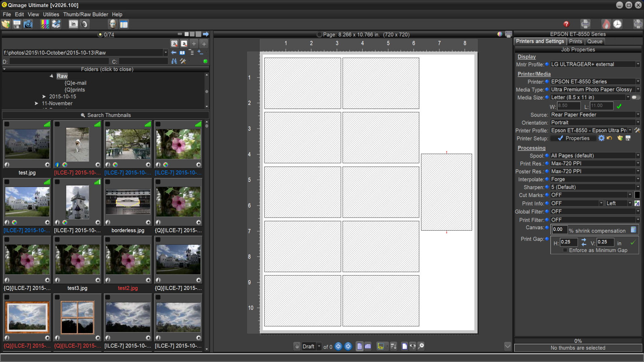Enable Enforce as Minimum Gap checkbox
The height and width of the screenshot is (362, 644).
pos(565,250)
